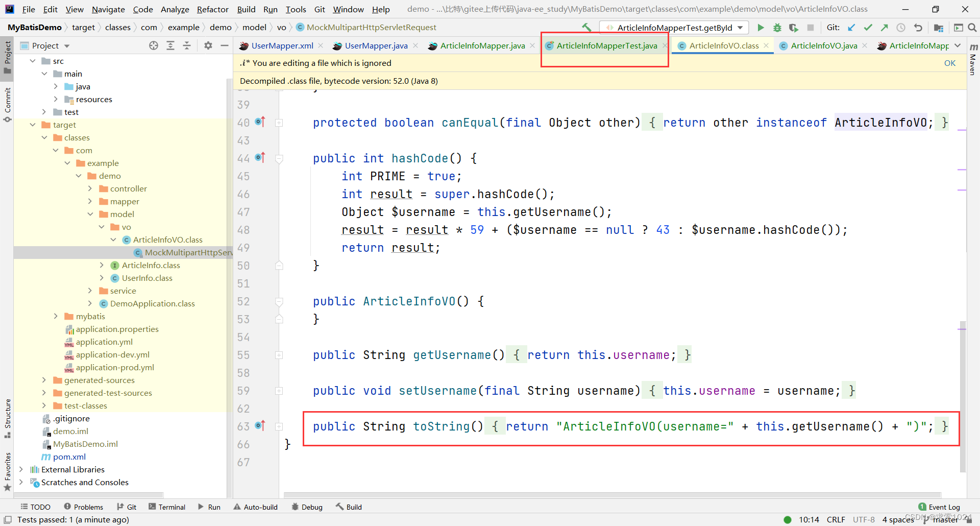Toggle the Terminal tool window
Screen dimensions: 980x526
tap(167, 507)
